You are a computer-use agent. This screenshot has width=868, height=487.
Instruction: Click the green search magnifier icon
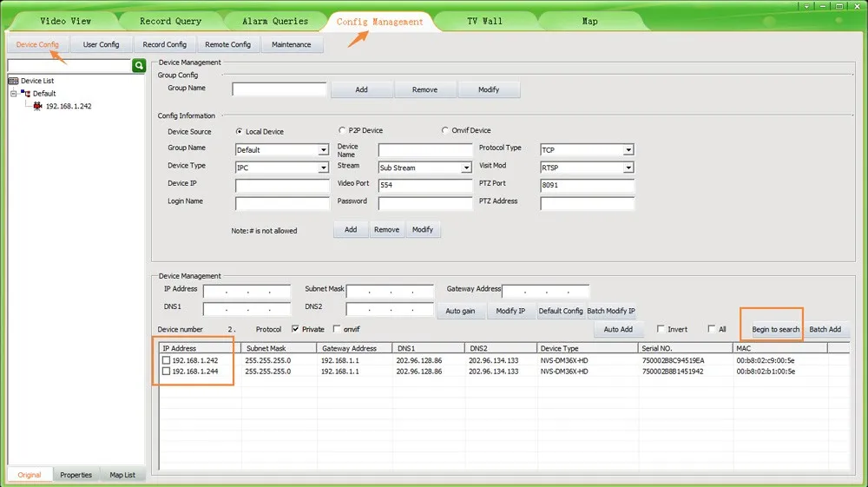coord(139,66)
